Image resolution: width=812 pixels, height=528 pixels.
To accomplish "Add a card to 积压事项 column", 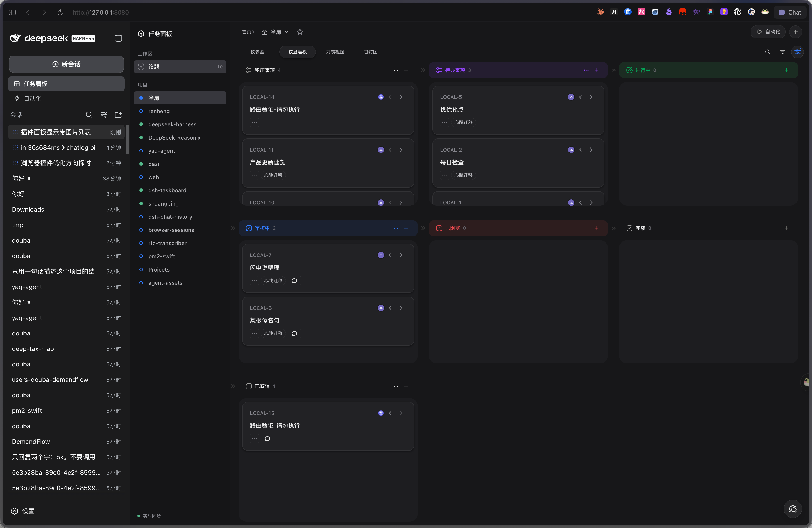I will [406, 70].
